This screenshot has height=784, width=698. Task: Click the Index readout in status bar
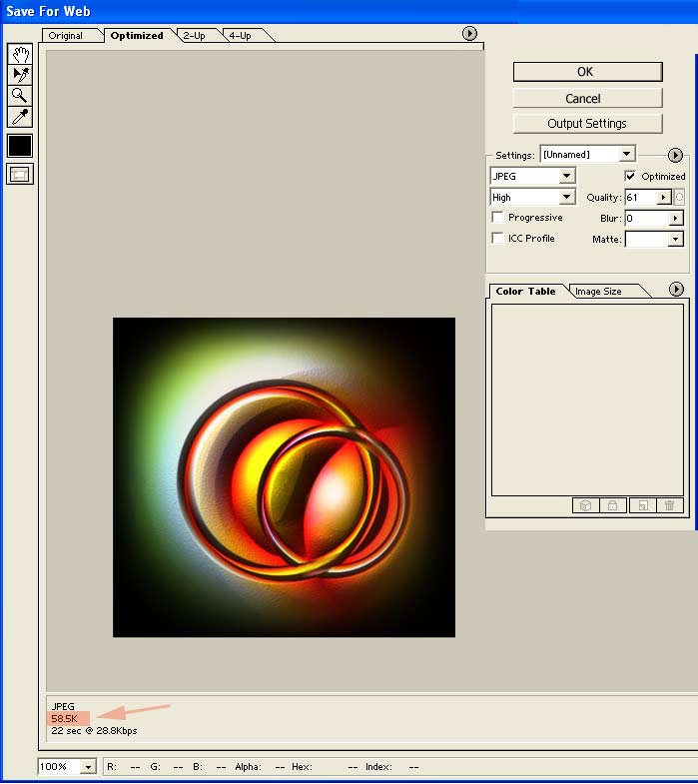(x=392, y=766)
